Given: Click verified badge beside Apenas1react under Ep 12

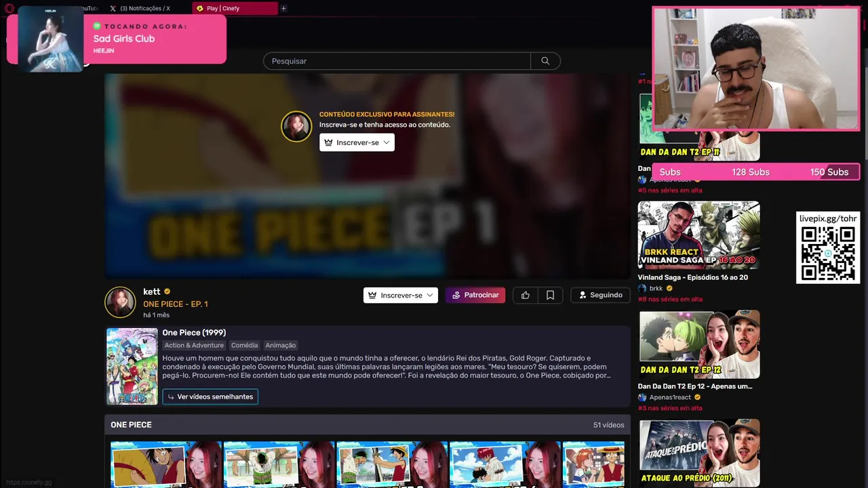Looking at the screenshot, I should tap(697, 397).
